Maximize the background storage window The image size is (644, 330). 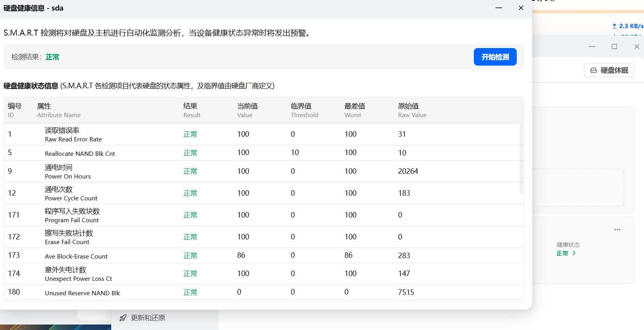click(614, 46)
